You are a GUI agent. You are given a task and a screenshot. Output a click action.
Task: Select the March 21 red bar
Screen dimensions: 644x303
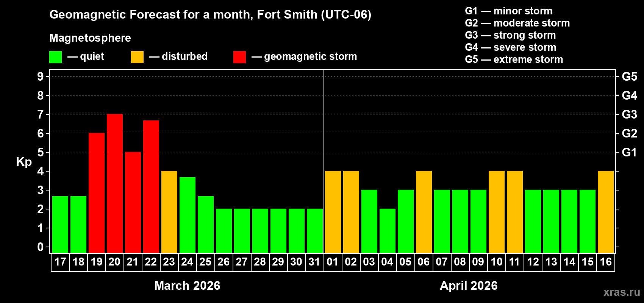tap(133, 203)
